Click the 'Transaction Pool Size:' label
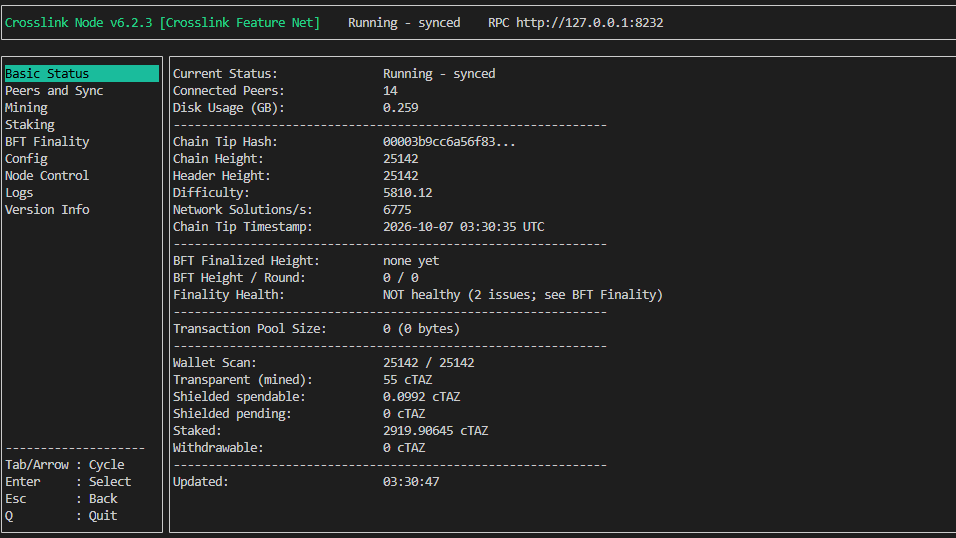 pos(249,328)
